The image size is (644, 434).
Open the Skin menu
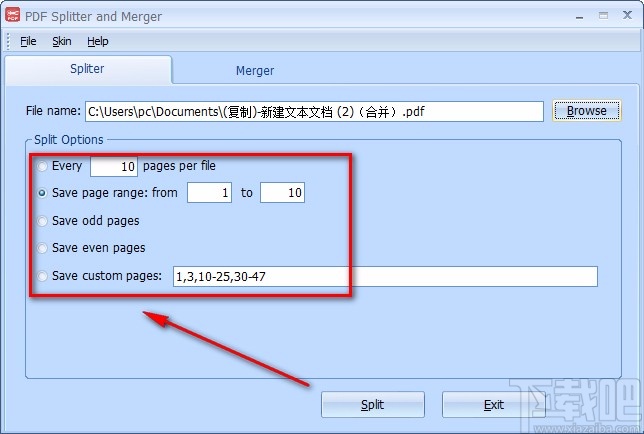click(62, 41)
